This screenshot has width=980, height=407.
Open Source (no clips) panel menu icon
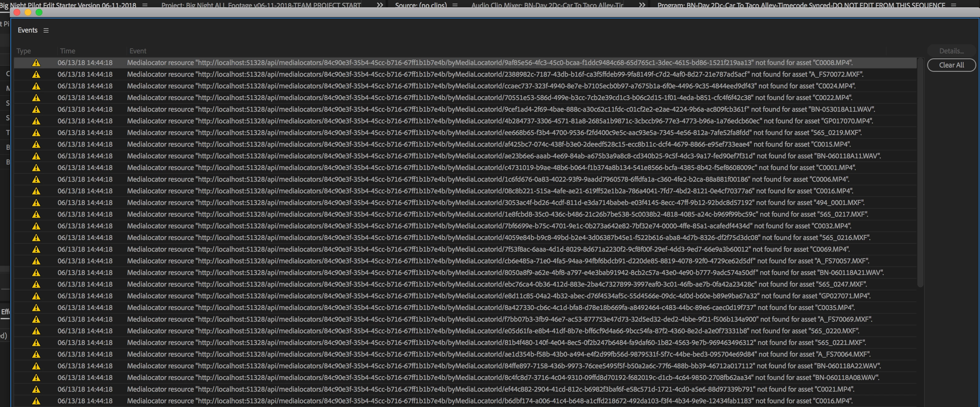tap(455, 5)
